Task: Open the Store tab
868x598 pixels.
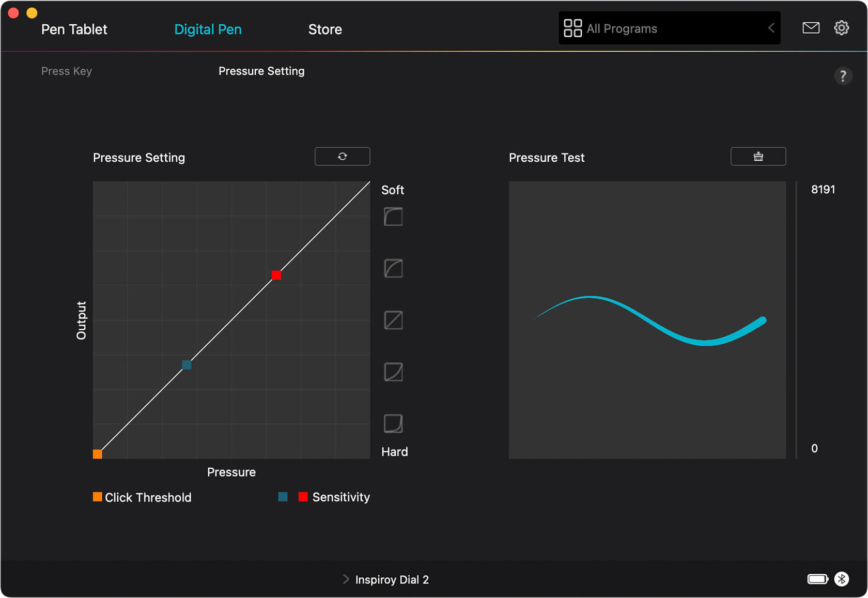Action: pyautogui.click(x=325, y=29)
